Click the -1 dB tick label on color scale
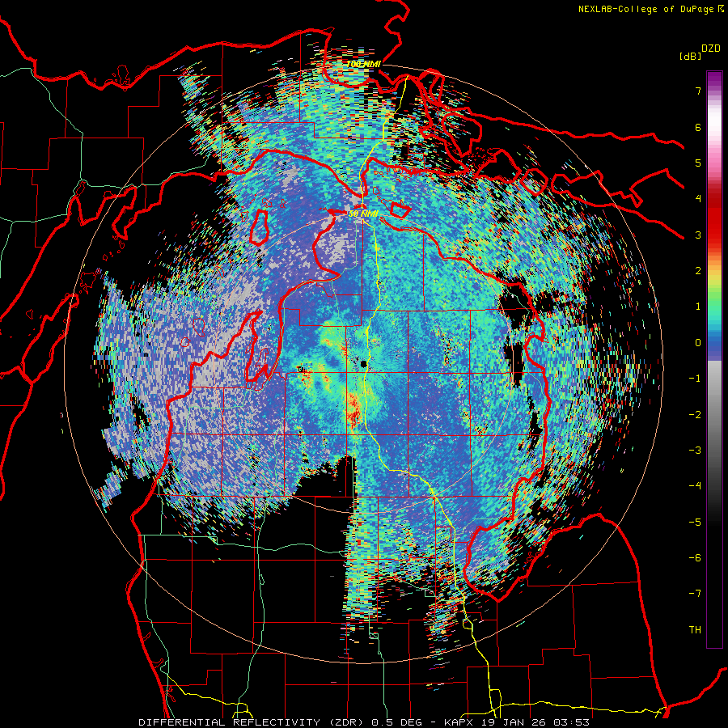 tap(695, 379)
